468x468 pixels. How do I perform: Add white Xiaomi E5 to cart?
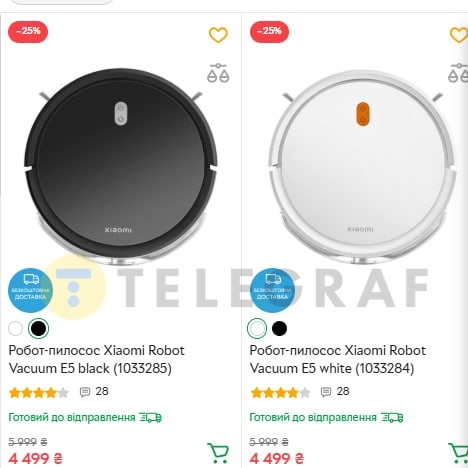(x=459, y=453)
